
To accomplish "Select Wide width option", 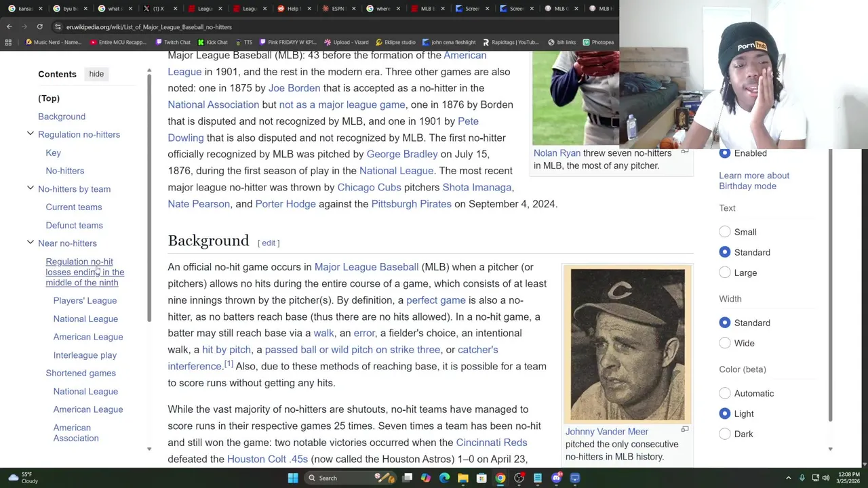I will [725, 343].
